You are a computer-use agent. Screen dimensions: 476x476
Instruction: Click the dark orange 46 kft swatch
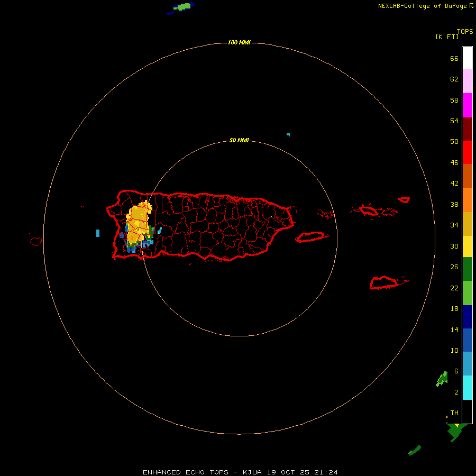click(467, 176)
